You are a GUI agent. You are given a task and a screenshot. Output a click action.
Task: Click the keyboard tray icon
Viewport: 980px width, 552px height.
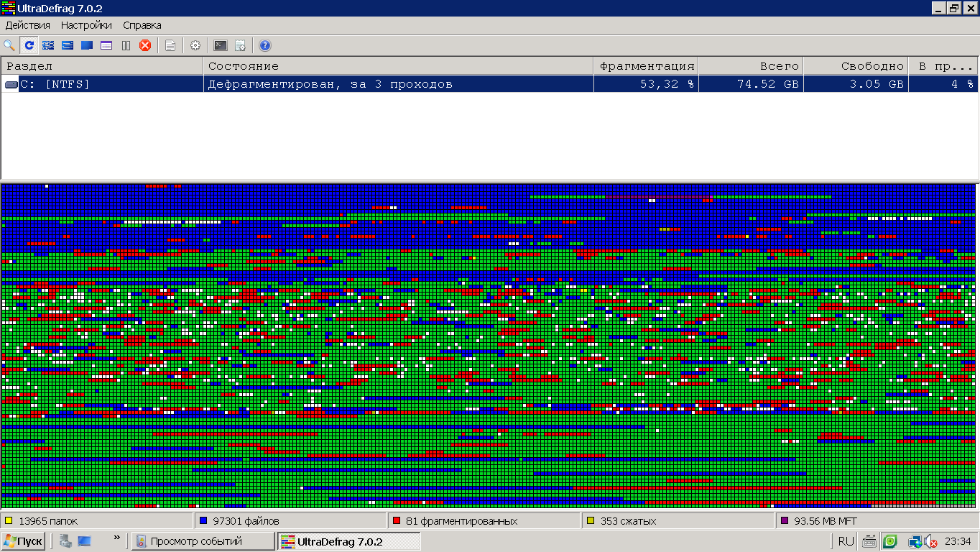[x=869, y=541]
